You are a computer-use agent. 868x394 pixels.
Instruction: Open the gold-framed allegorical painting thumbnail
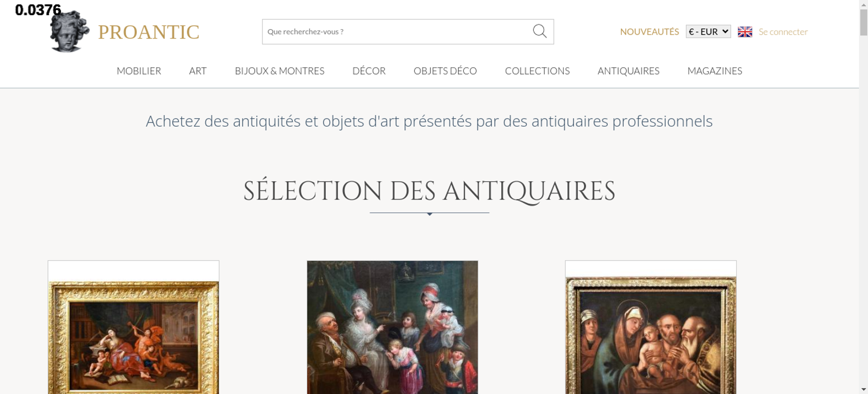point(133,327)
